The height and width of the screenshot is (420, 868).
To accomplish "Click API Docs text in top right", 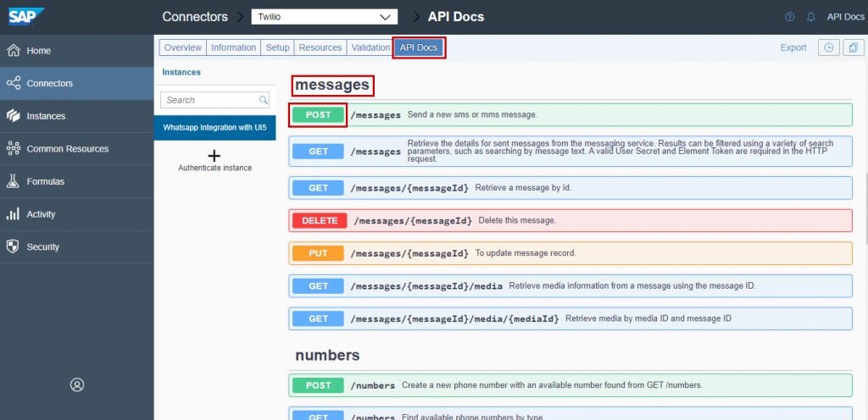I will tap(845, 17).
